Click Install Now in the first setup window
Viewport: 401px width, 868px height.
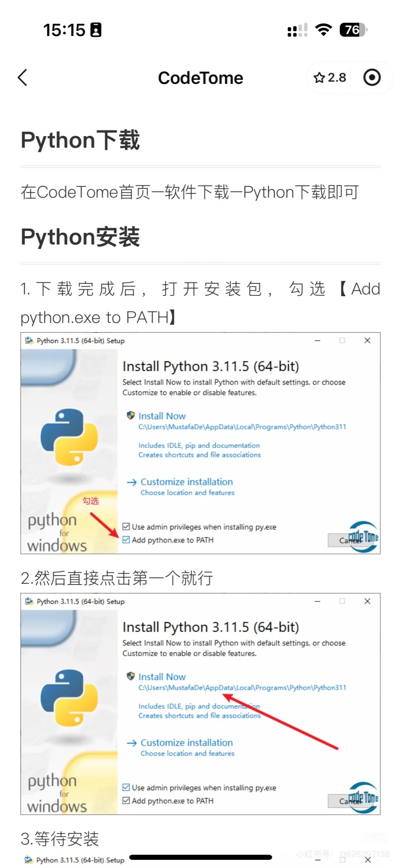coord(162,416)
